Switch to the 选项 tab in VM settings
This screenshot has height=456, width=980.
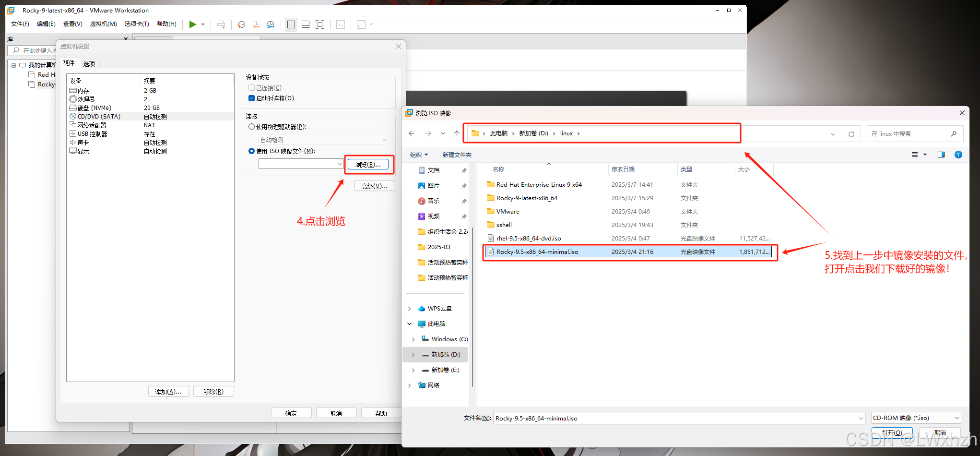tap(89, 63)
